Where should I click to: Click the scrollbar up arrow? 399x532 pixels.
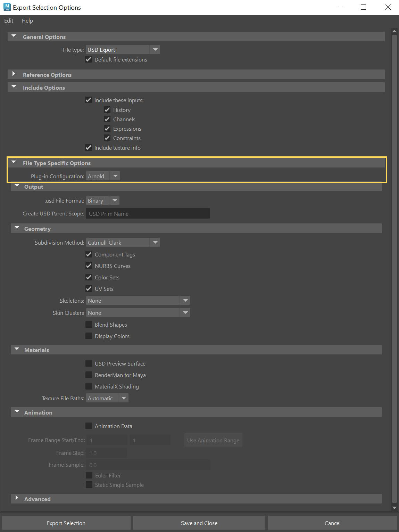[394, 31]
